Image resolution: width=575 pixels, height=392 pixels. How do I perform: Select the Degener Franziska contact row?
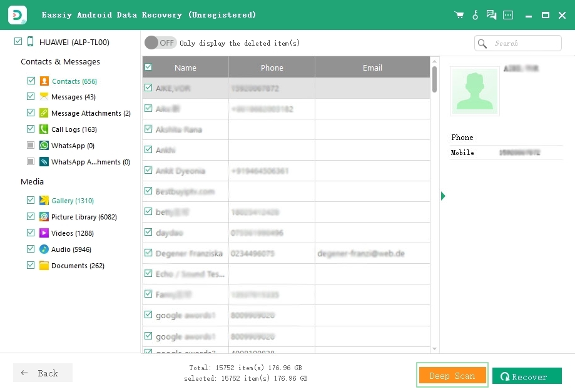(286, 253)
